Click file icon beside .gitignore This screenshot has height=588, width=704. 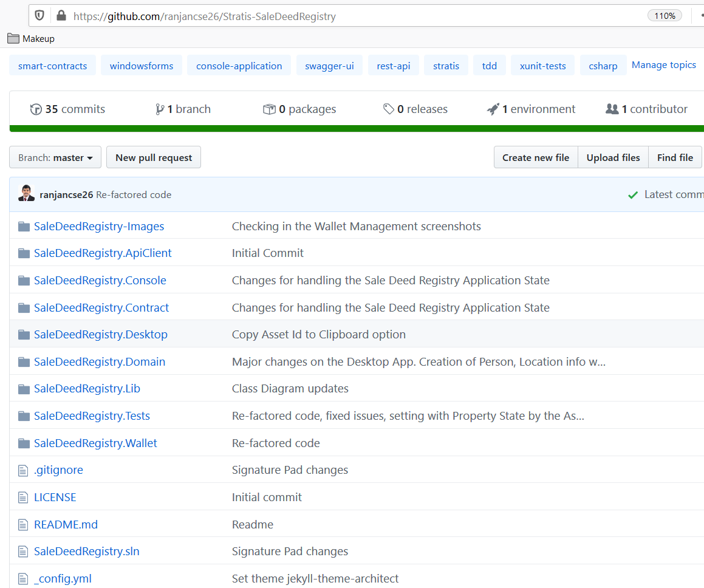23,470
